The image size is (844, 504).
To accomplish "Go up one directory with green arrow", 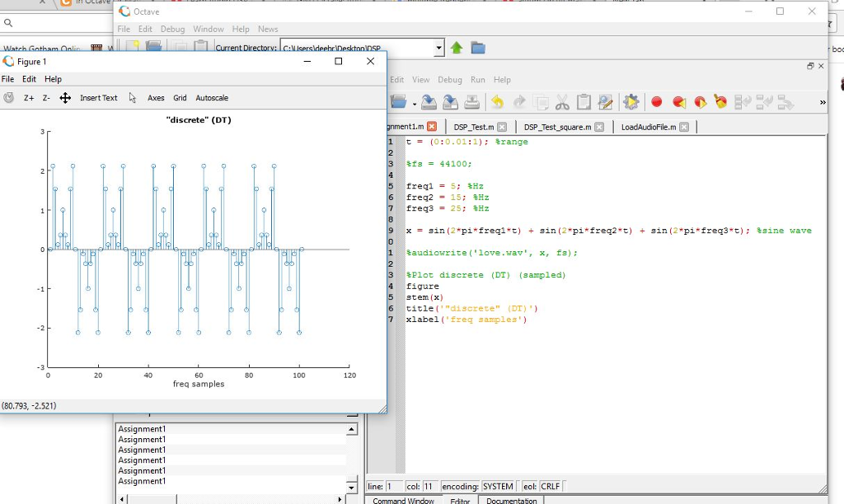I will (457, 48).
